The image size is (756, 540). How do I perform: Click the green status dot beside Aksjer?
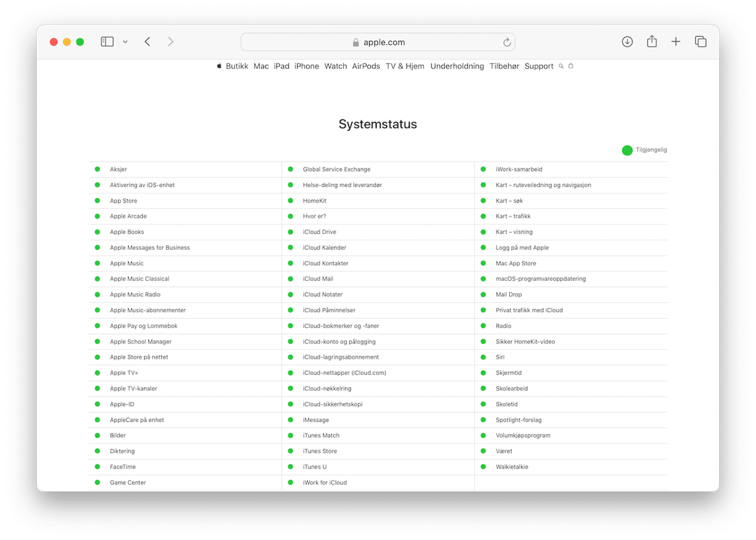click(x=97, y=169)
